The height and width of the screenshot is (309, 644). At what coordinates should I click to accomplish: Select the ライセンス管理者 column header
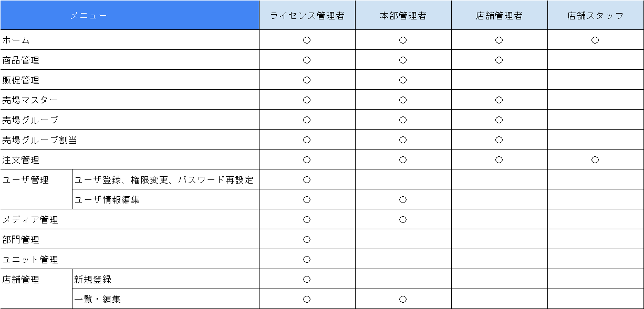(x=307, y=15)
